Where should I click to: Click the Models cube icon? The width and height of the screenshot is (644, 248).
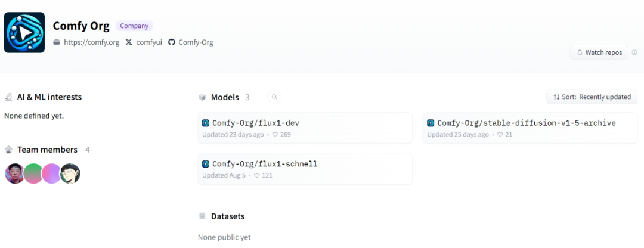click(202, 97)
